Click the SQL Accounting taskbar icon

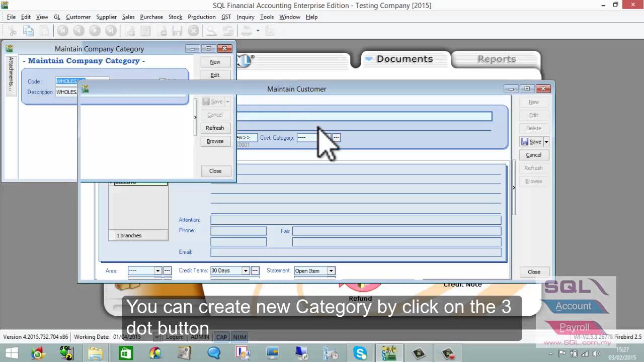click(389, 353)
